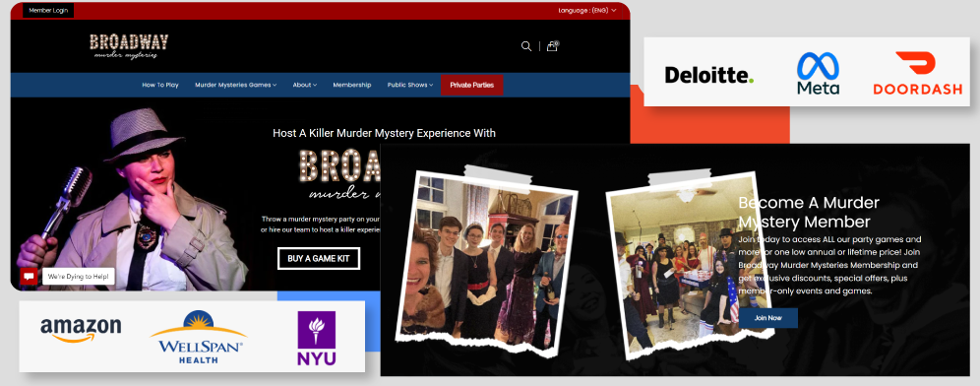Click the Broadway Murder Mysteries header logo
The height and width of the screenshot is (386, 980).
tap(129, 46)
